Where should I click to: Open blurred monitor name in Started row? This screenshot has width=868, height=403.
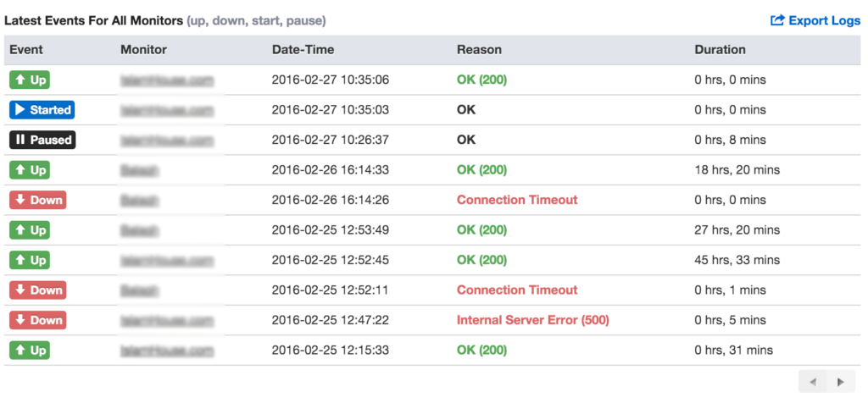coord(167,110)
